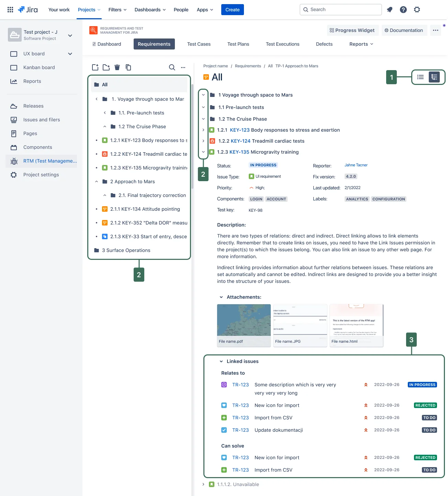
Task: Collapse 2 Approach to Mars tree folder
Action: click(97, 181)
